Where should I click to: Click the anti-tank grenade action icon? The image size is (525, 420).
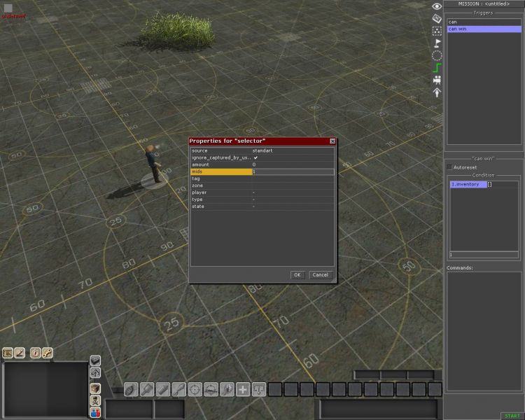pyautogui.click(x=178, y=390)
